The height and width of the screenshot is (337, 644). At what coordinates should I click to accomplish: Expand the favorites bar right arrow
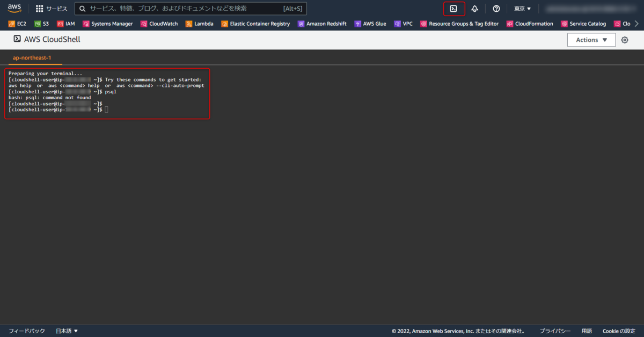coord(636,24)
